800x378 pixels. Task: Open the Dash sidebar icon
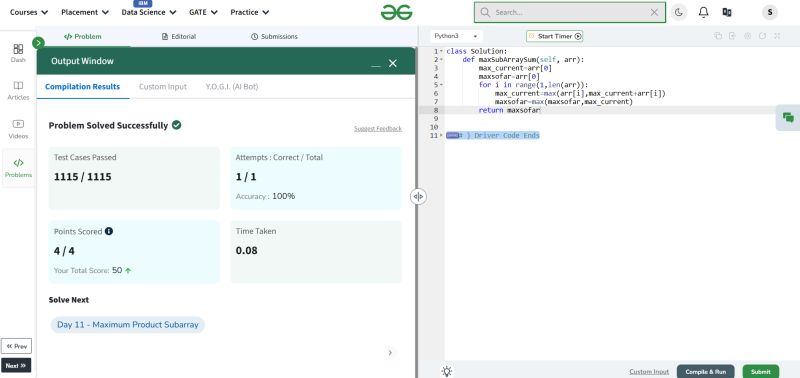click(18, 53)
